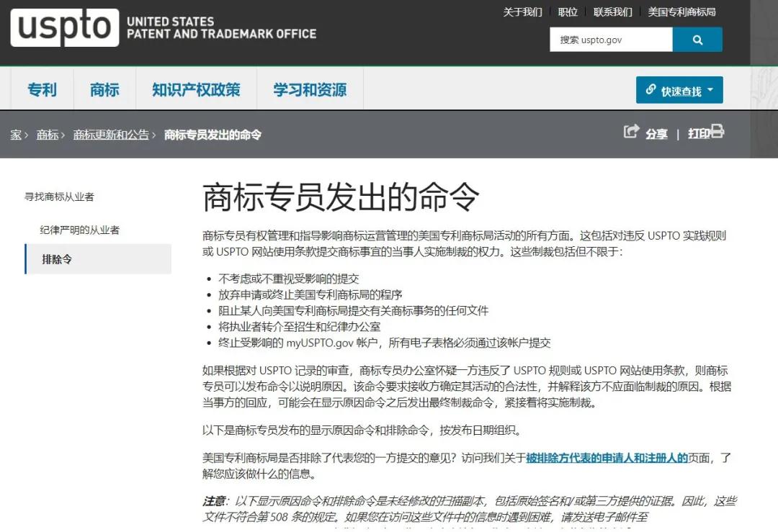778x532 pixels.
Task: Click the printer icon
Action: (x=717, y=132)
